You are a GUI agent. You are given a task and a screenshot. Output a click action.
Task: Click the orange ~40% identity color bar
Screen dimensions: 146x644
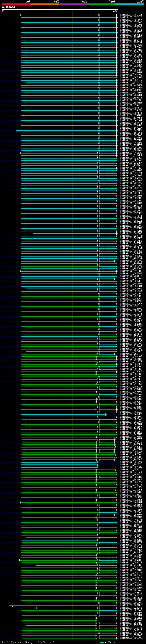[x=45, y=4]
